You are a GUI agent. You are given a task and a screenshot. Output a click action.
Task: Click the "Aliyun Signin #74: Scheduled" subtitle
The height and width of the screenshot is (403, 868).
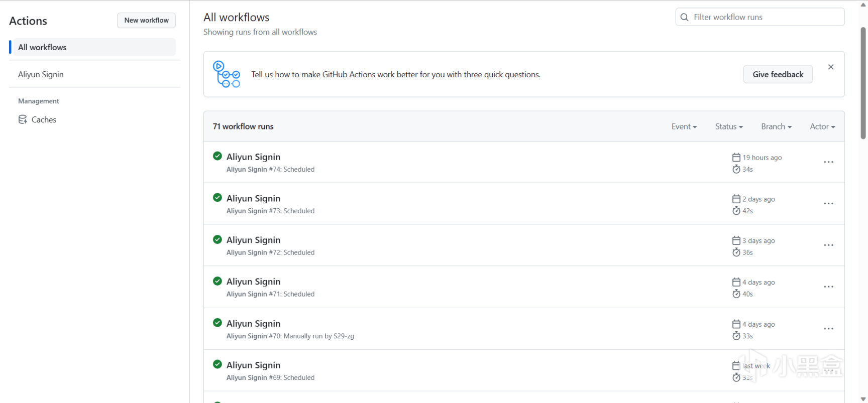[x=271, y=170]
